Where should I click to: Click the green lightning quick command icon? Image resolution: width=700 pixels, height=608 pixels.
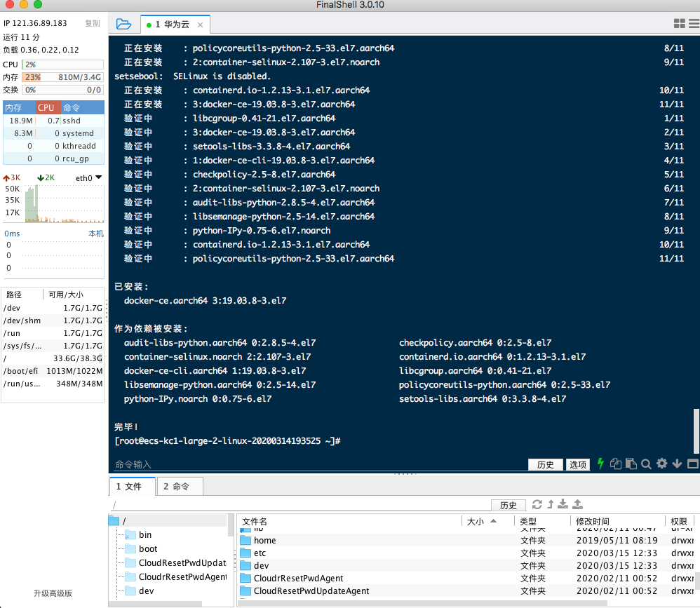(600, 464)
